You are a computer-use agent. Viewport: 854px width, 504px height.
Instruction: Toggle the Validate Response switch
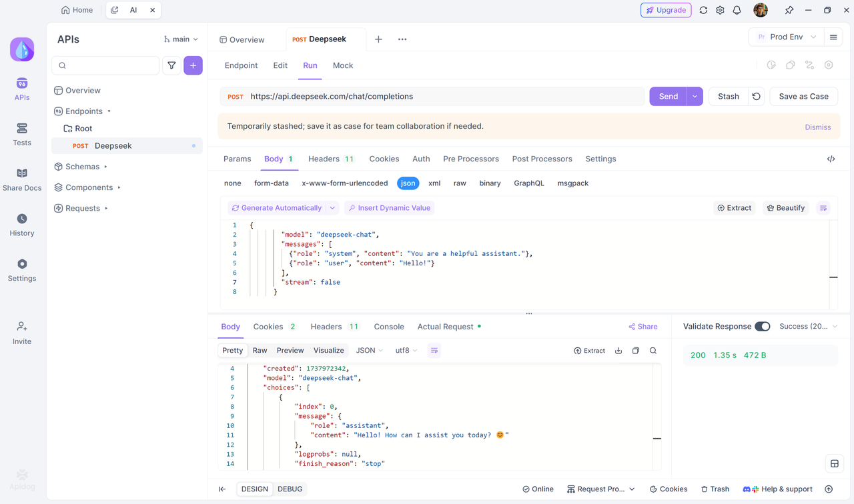762,327
